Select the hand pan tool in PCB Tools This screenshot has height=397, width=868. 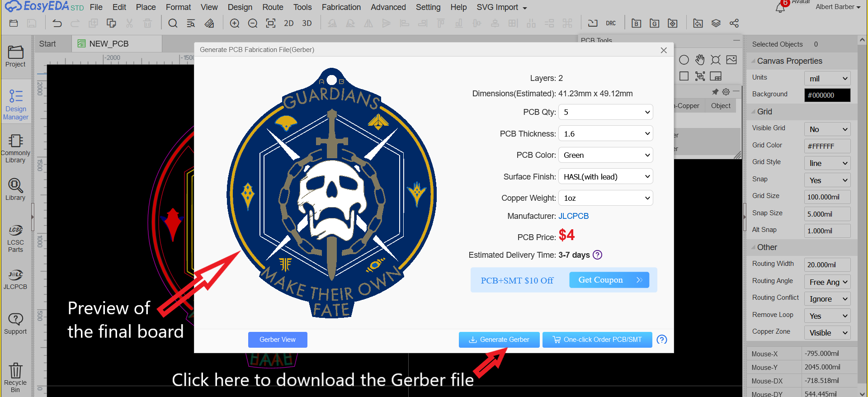[x=700, y=60]
